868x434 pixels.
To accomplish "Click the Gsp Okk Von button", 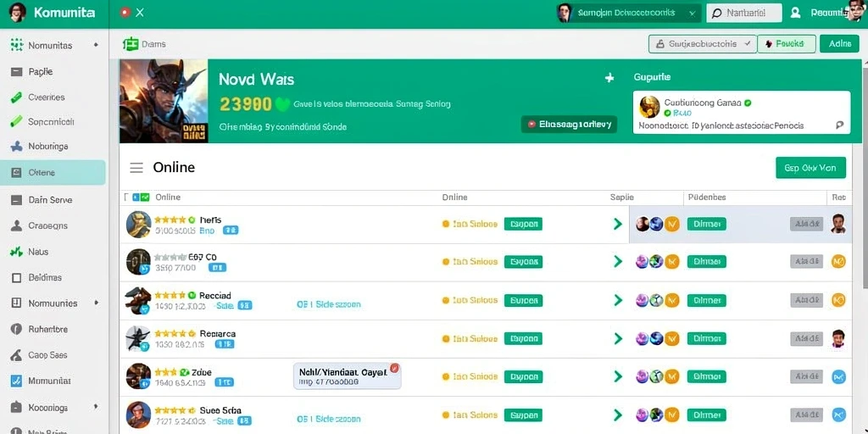I will click(810, 168).
